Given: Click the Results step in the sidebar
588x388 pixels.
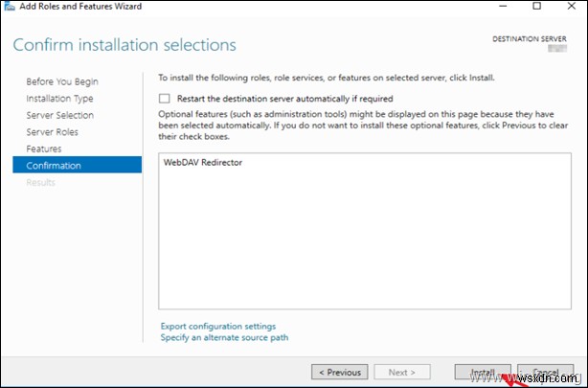Looking at the screenshot, I should (41, 182).
